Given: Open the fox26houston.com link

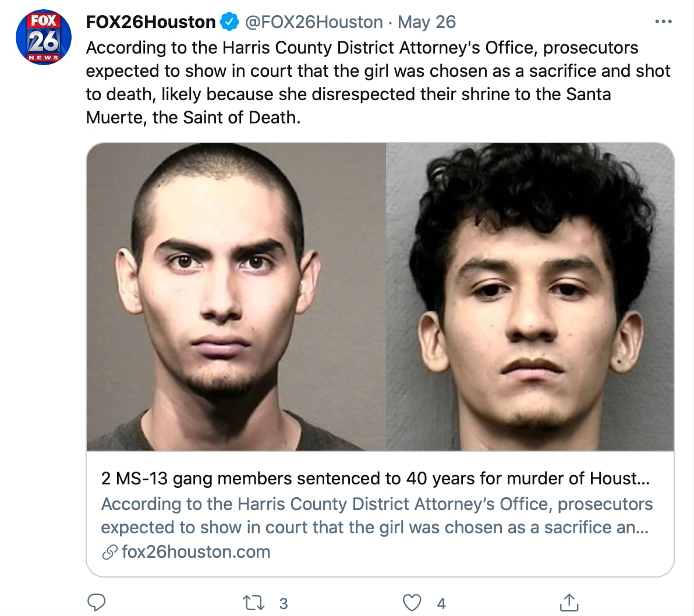Looking at the screenshot, I should 196,552.
